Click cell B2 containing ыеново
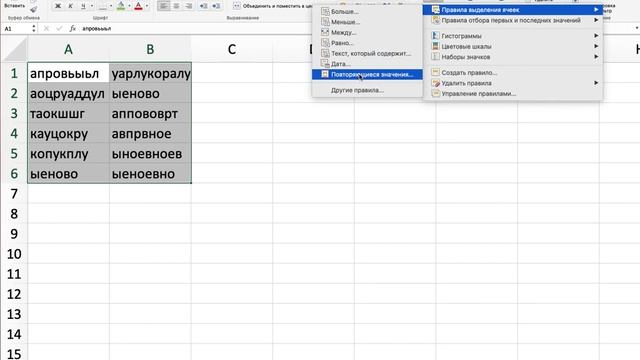 tap(150, 93)
